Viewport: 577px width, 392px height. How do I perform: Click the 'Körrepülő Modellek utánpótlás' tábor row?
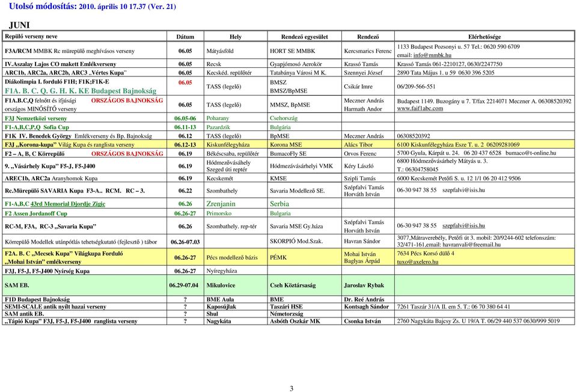[288, 241]
